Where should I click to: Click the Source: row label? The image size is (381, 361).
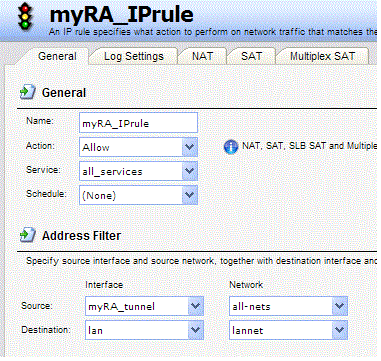(x=37, y=305)
